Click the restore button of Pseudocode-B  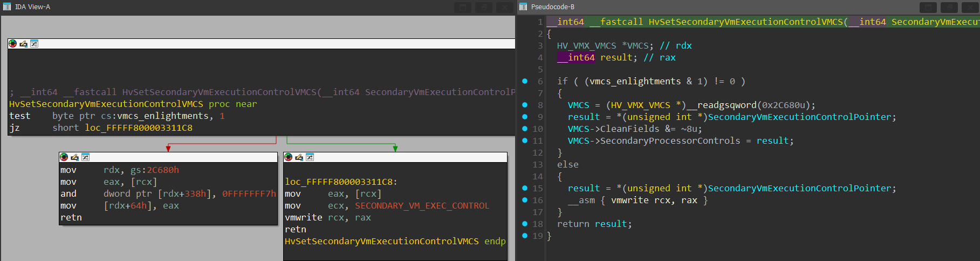click(949, 8)
